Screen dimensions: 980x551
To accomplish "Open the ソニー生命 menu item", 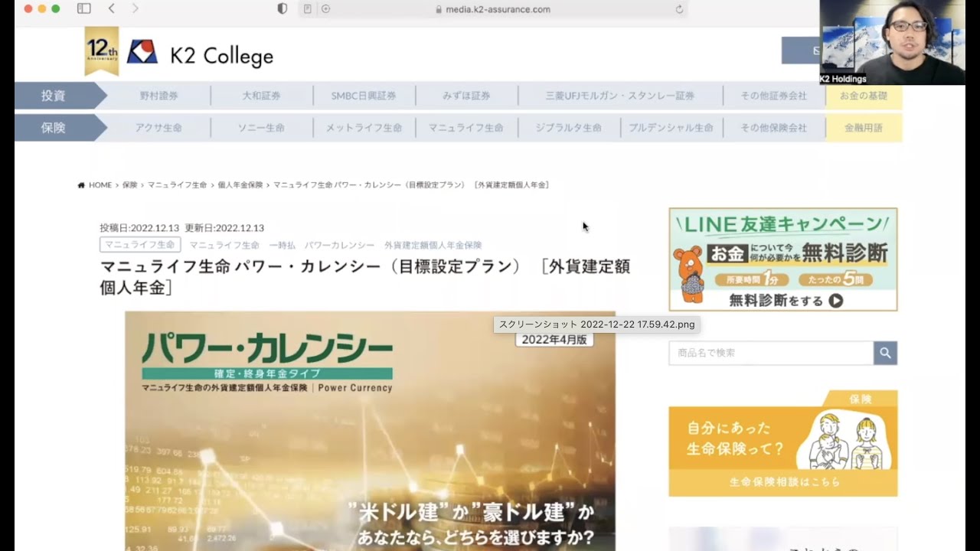I will 262,128.
